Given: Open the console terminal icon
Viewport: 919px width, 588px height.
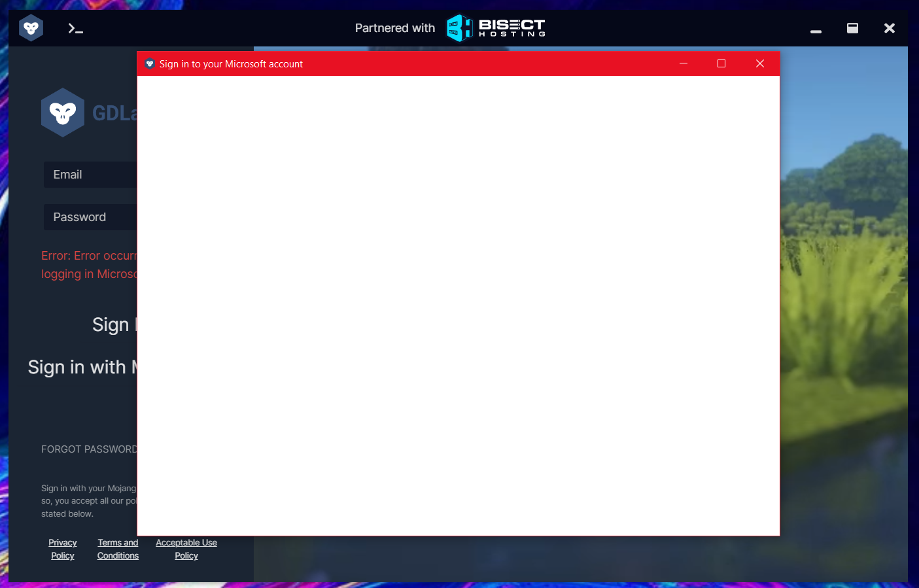Looking at the screenshot, I should (75, 28).
